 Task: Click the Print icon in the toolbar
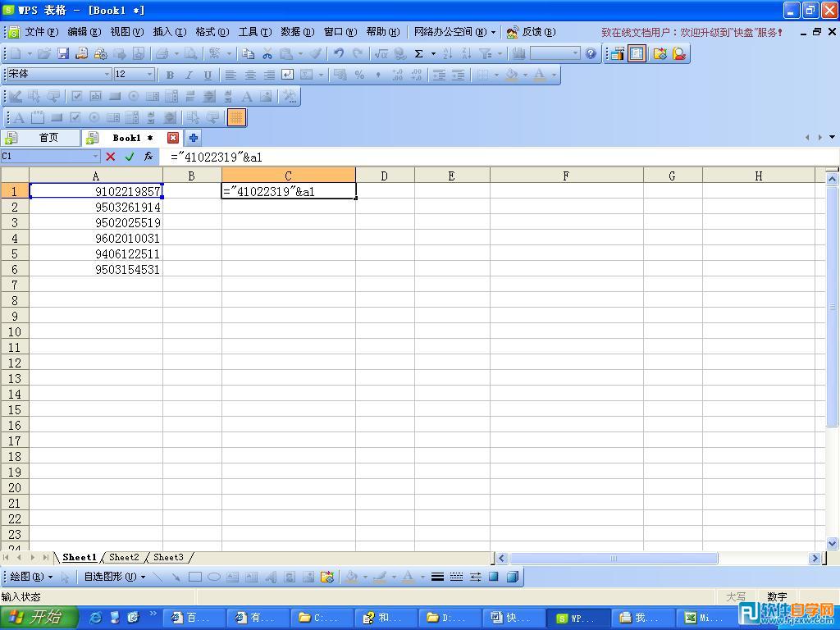[x=162, y=53]
